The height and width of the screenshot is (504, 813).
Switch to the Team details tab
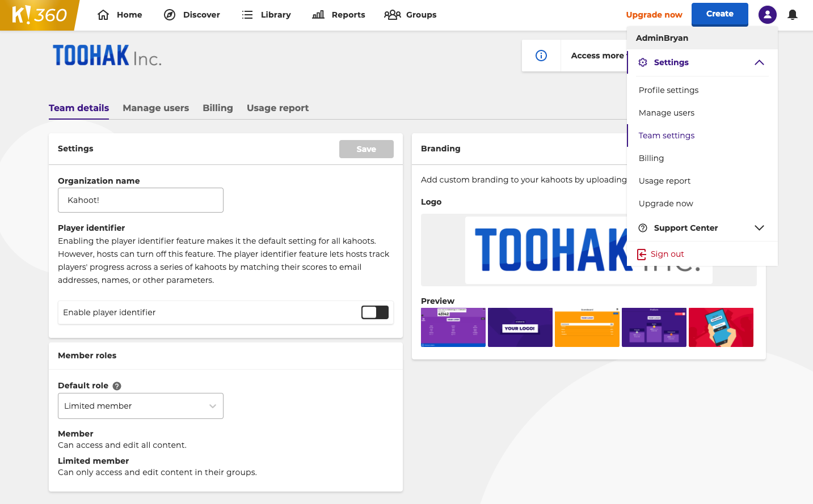(79, 108)
